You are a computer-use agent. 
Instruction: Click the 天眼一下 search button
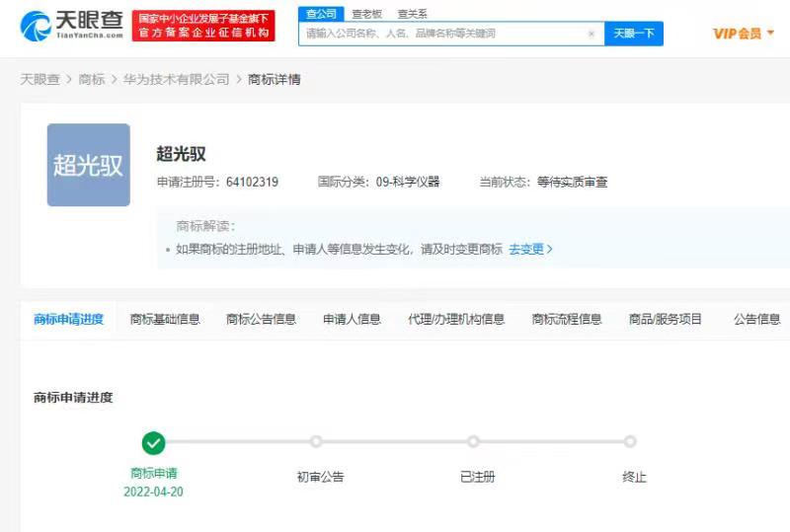click(x=634, y=34)
